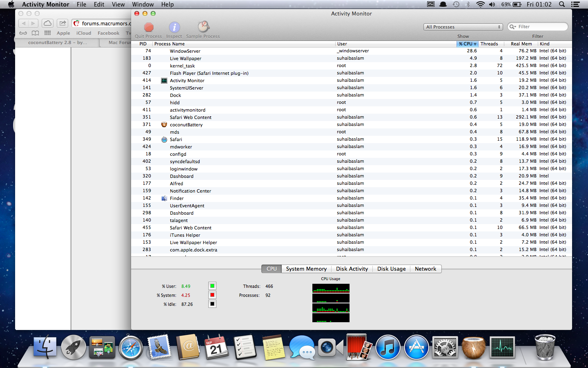This screenshot has height=368, width=588.
Task: Click Safari Top Sites grid icon
Action: tap(48, 33)
